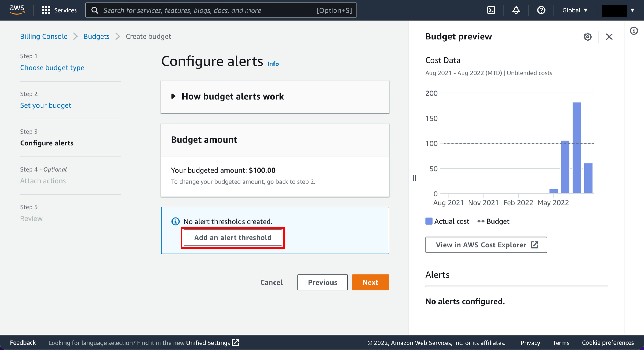644x350 pixels.
Task: Expand the Billing Console breadcrumb link
Action: tap(43, 36)
